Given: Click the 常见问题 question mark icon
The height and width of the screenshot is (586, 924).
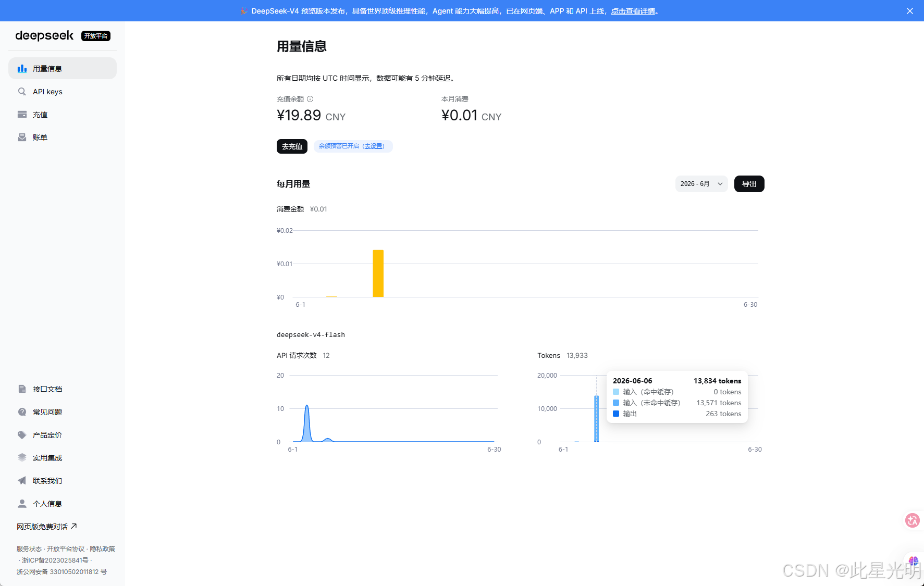Looking at the screenshot, I should pos(22,412).
